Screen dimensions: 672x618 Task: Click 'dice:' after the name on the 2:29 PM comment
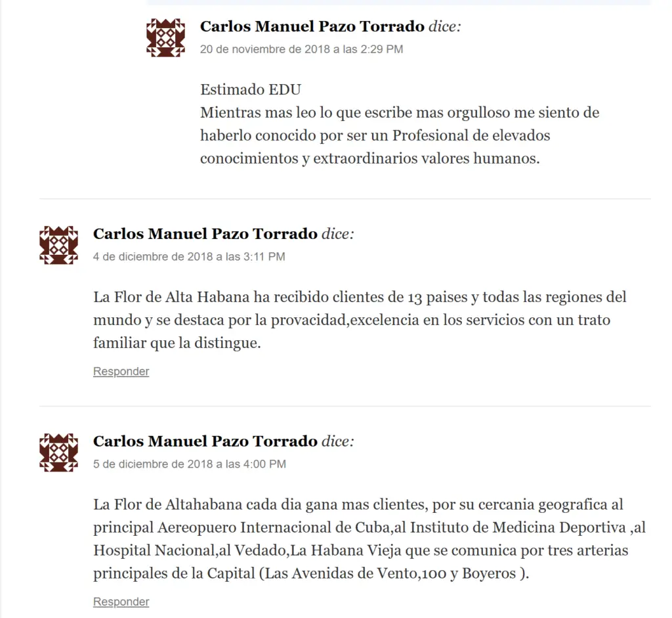[445, 26]
